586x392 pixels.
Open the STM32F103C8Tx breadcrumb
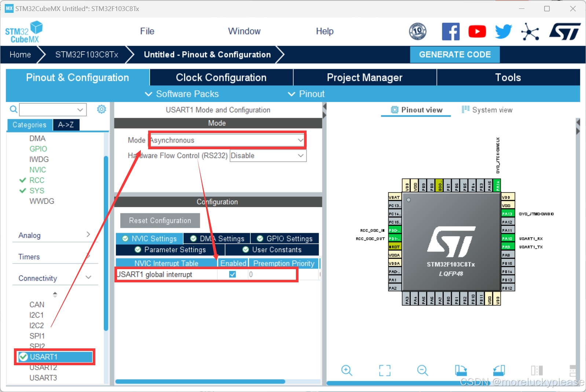tap(87, 55)
